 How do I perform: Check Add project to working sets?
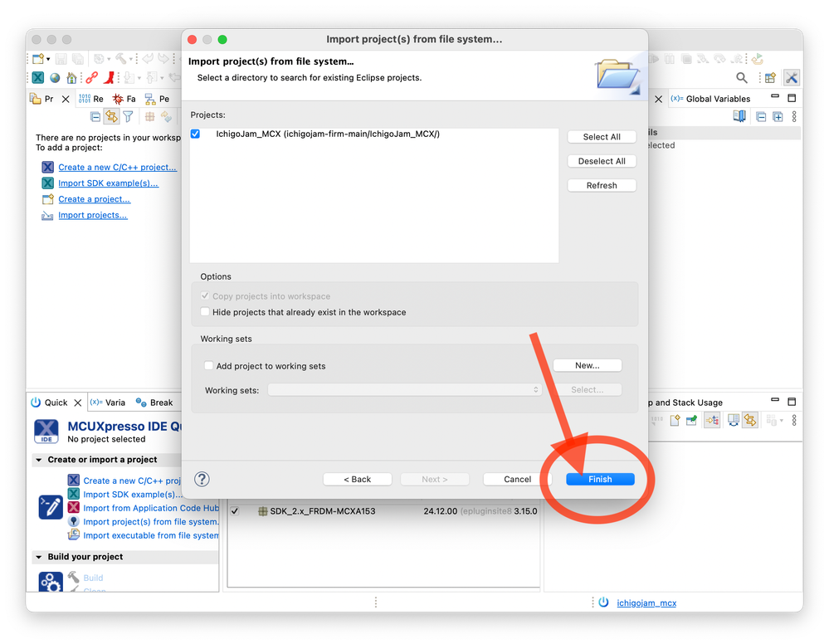(x=209, y=366)
